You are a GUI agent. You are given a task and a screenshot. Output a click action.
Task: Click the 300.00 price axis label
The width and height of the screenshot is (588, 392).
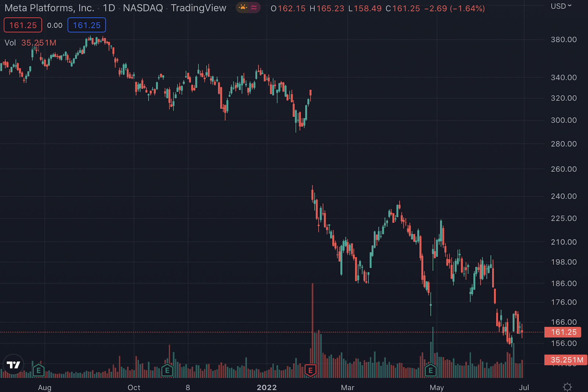[564, 120]
